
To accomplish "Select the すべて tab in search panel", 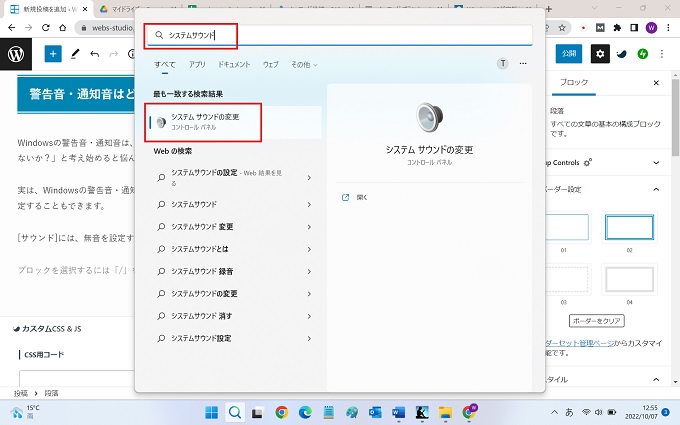I will point(165,65).
